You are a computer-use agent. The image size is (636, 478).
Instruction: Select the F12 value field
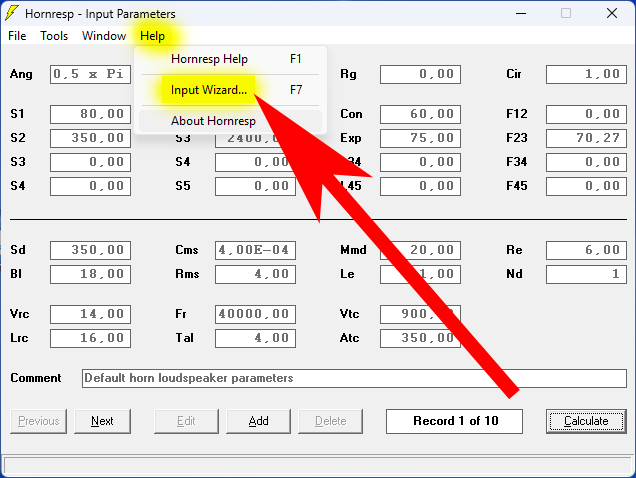click(586, 114)
